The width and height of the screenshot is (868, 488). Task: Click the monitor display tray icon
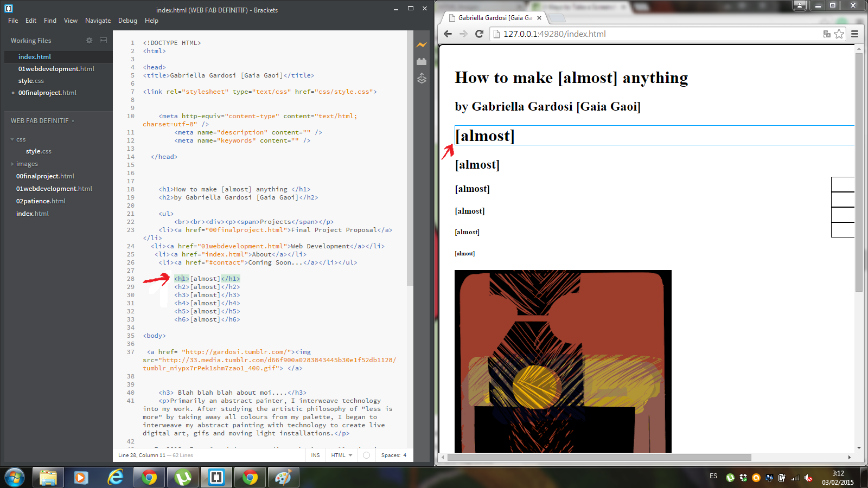[x=769, y=478]
